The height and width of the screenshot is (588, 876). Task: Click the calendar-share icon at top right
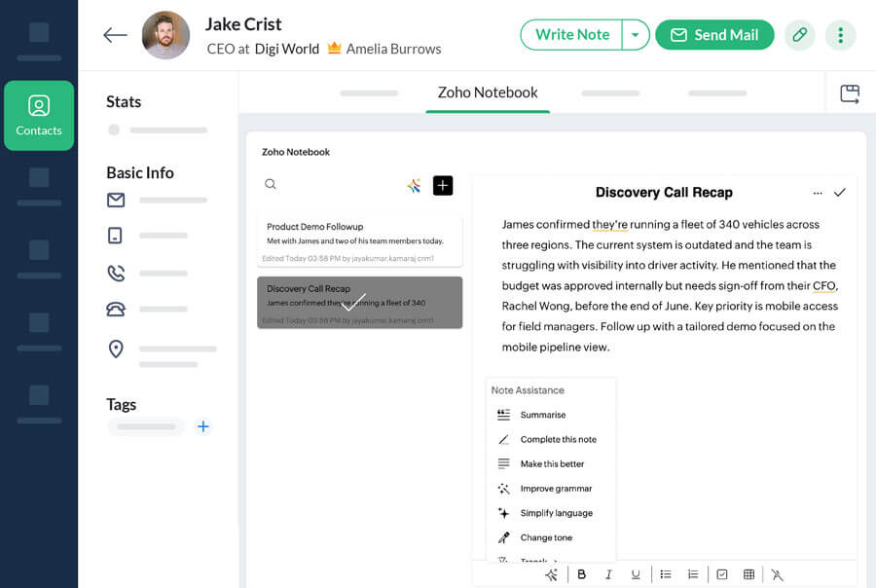click(x=850, y=93)
